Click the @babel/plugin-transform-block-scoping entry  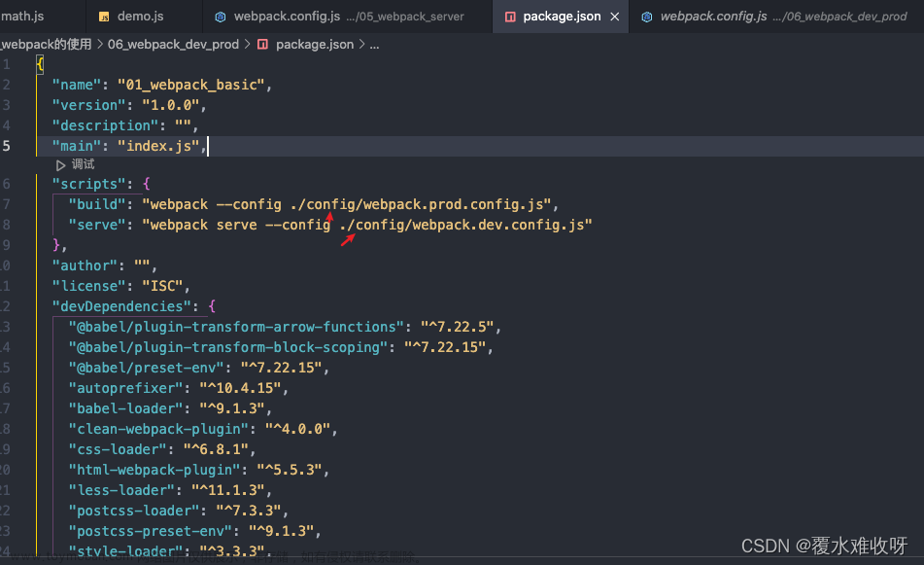[228, 347]
